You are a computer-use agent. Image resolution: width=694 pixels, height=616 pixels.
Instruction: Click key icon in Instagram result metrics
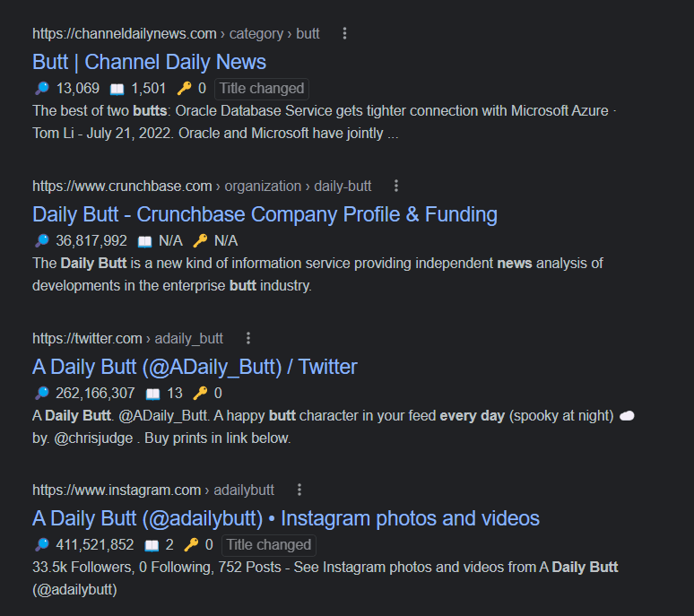[191, 545]
